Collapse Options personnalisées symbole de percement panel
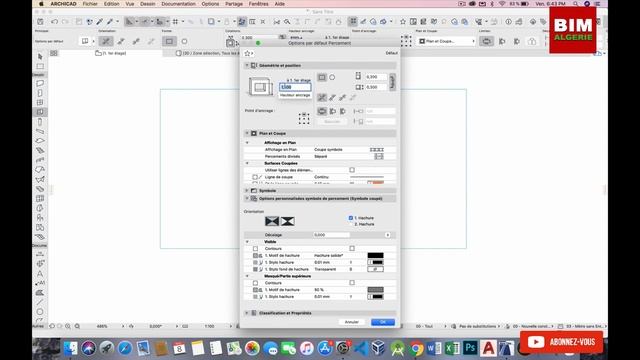 247,198
